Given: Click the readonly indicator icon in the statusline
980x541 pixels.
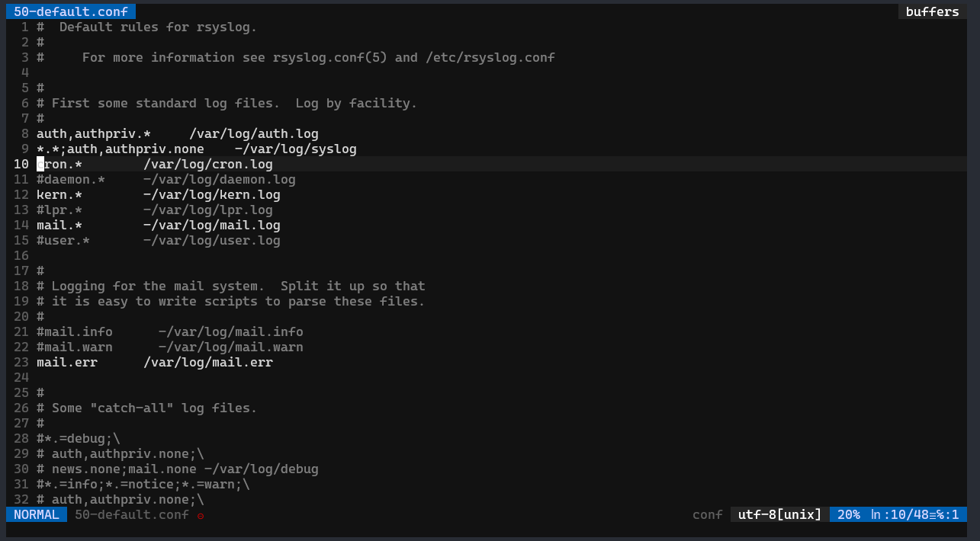Looking at the screenshot, I should tap(200, 515).
